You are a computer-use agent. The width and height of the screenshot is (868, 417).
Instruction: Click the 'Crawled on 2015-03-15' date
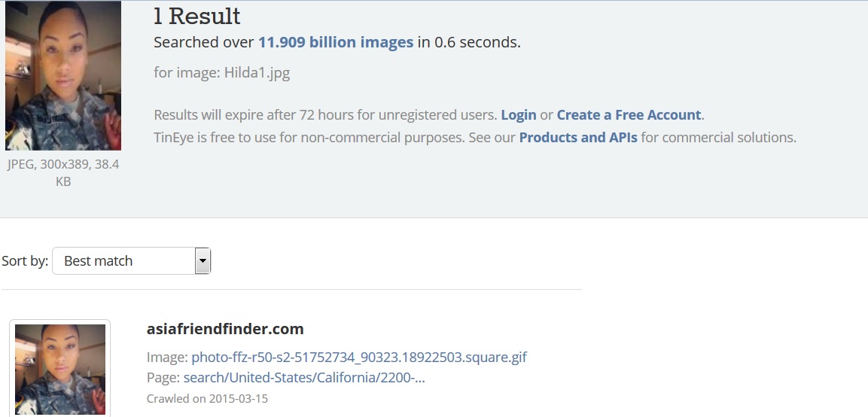click(207, 398)
